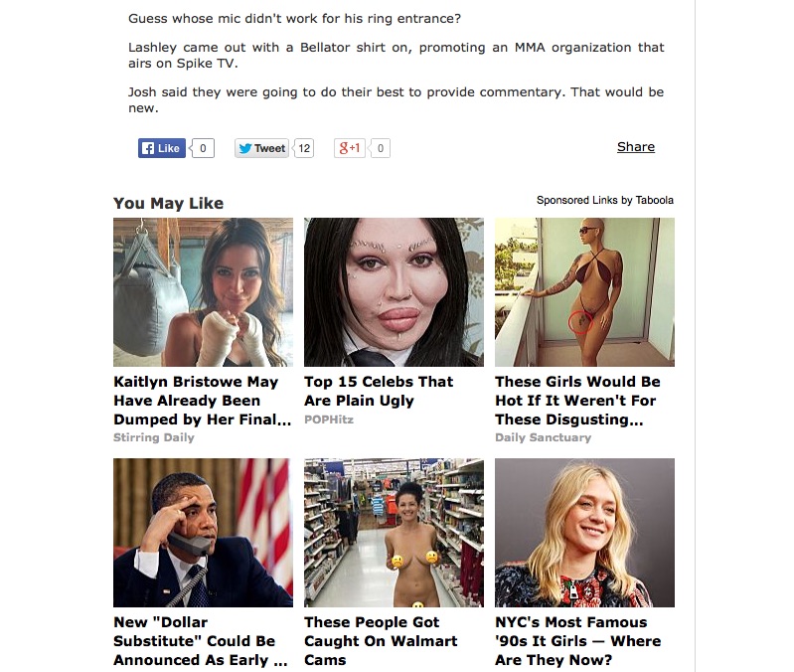The height and width of the screenshot is (672, 794).
Task: Open the '90s It Girls thumbnail
Action: [x=585, y=533]
